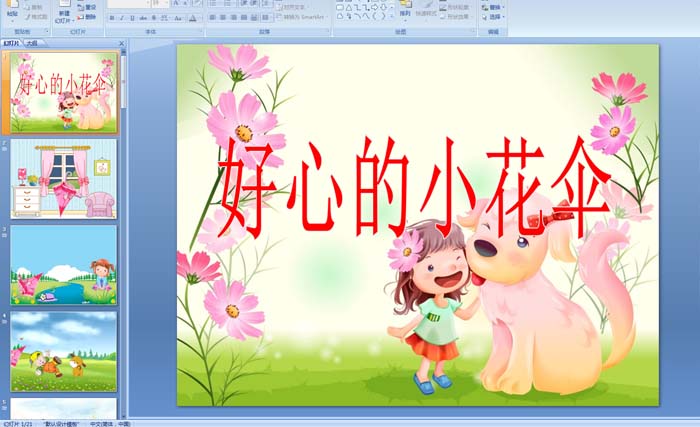Select the rectangle shape
This screenshot has width=700, height=427.
coord(340,8)
